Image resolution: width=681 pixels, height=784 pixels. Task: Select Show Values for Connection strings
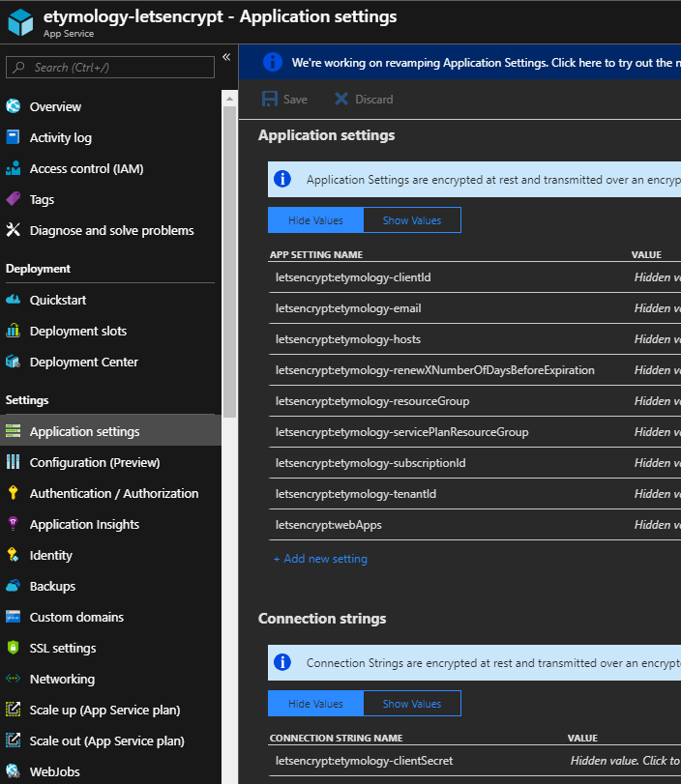412,704
